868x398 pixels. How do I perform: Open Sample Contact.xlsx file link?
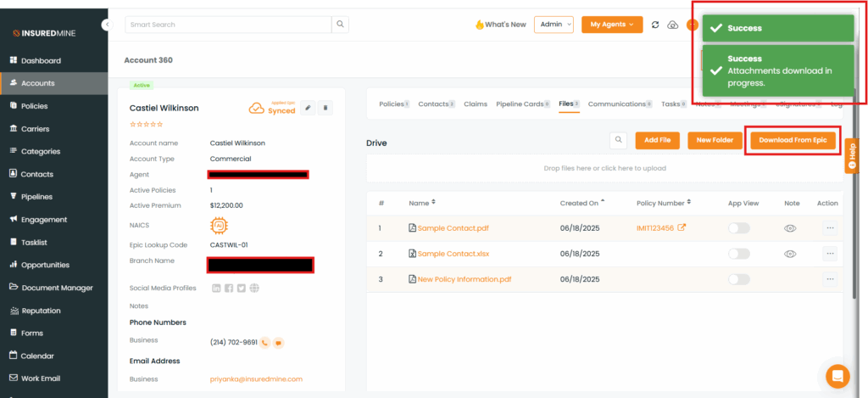pos(453,254)
